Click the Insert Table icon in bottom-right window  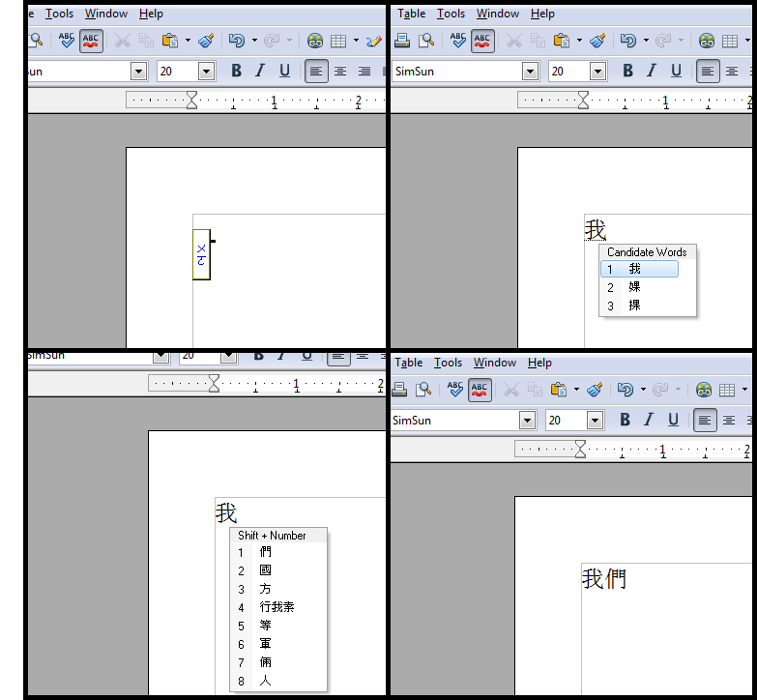pos(727,390)
